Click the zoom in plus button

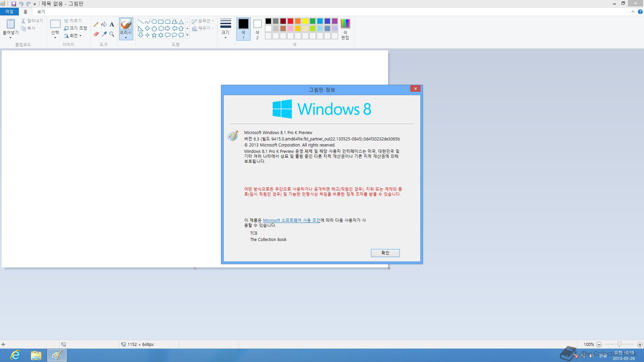click(x=640, y=344)
